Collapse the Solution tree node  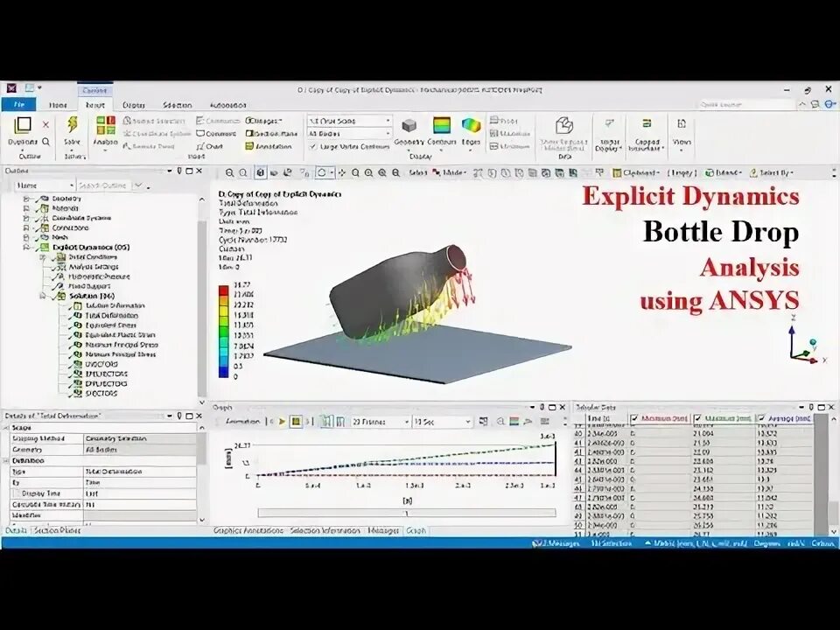tap(42, 296)
